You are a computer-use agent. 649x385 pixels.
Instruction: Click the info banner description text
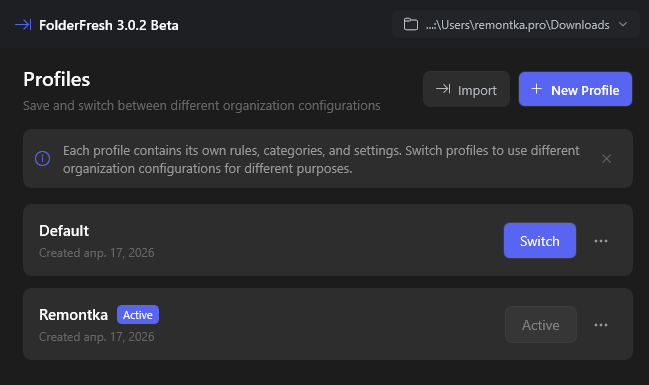(x=321, y=159)
